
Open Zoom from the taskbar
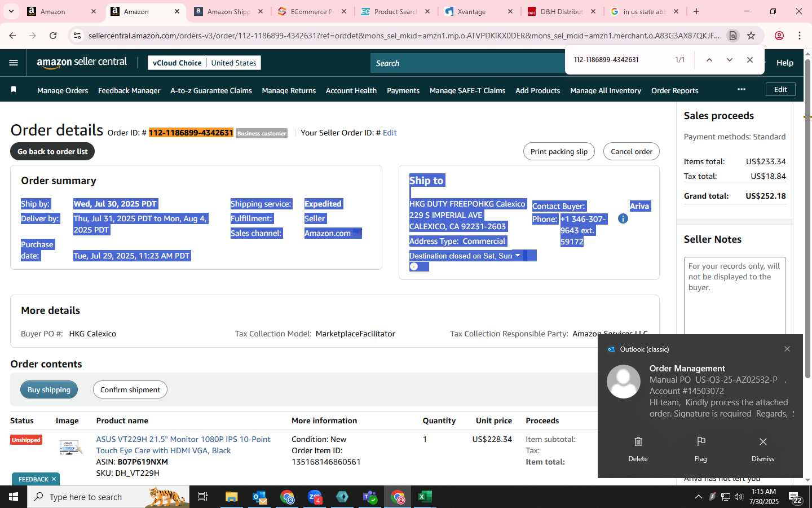pos(315,497)
